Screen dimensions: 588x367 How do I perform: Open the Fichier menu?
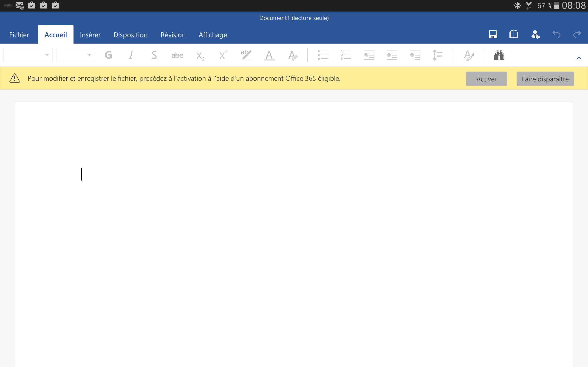point(19,35)
